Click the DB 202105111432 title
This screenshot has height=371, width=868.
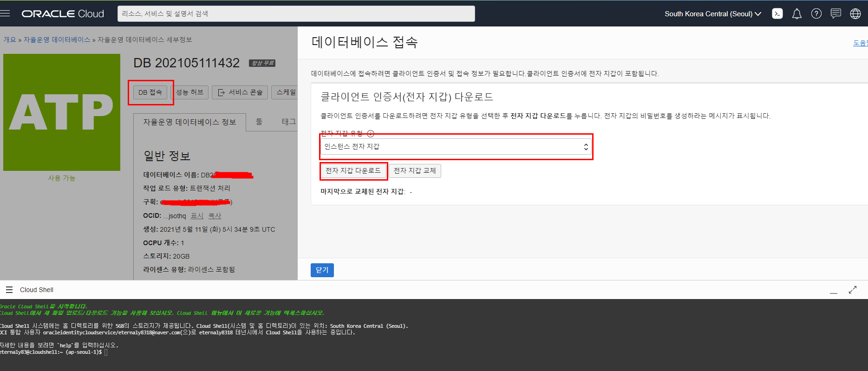tap(187, 63)
